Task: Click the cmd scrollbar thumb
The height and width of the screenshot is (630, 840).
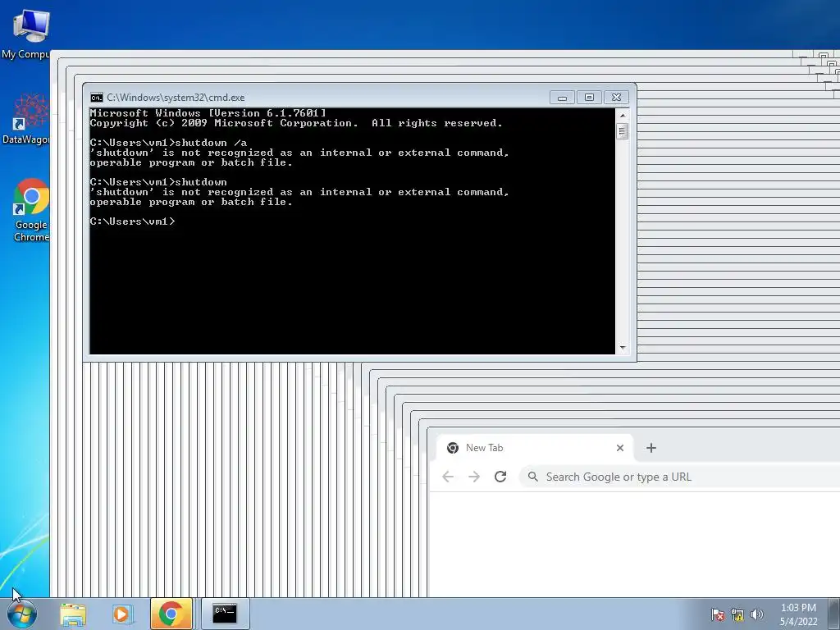Action: [x=622, y=131]
